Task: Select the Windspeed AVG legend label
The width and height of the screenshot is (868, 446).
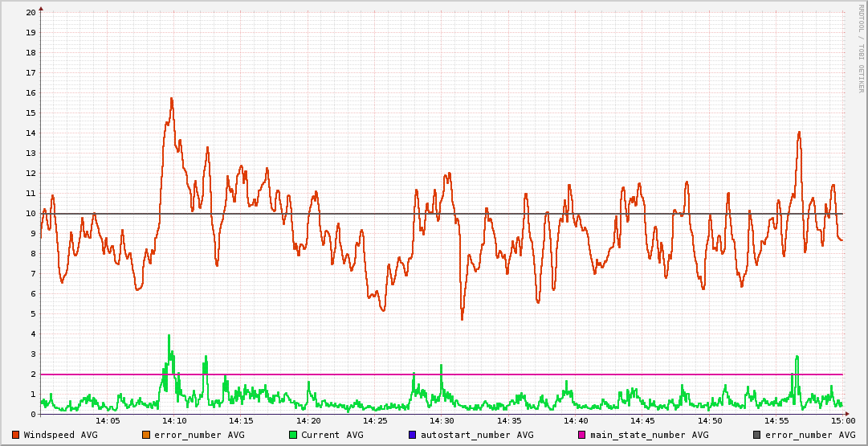Action: tap(60, 435)
